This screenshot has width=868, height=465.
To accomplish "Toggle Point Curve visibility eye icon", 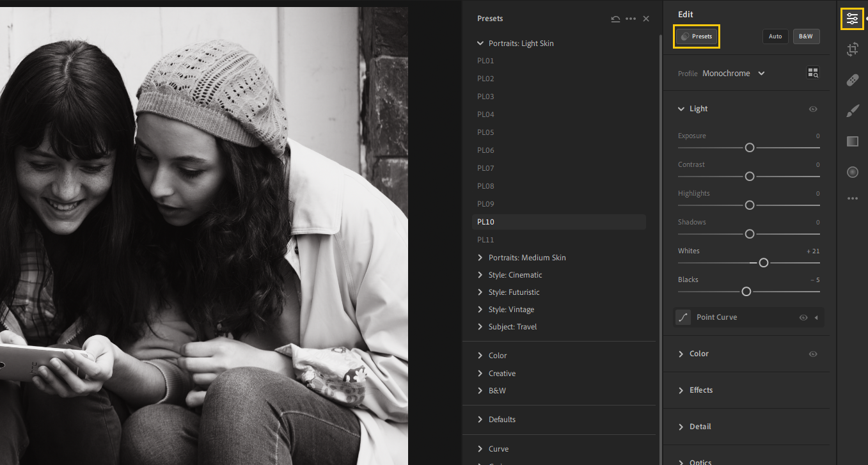I will 803,317.
